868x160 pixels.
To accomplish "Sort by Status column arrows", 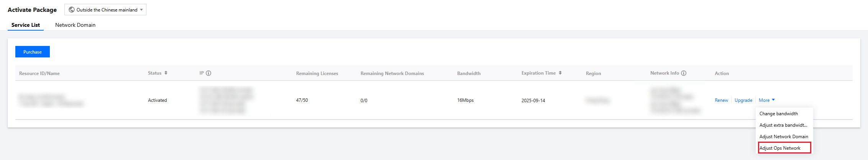I will 166,73.
